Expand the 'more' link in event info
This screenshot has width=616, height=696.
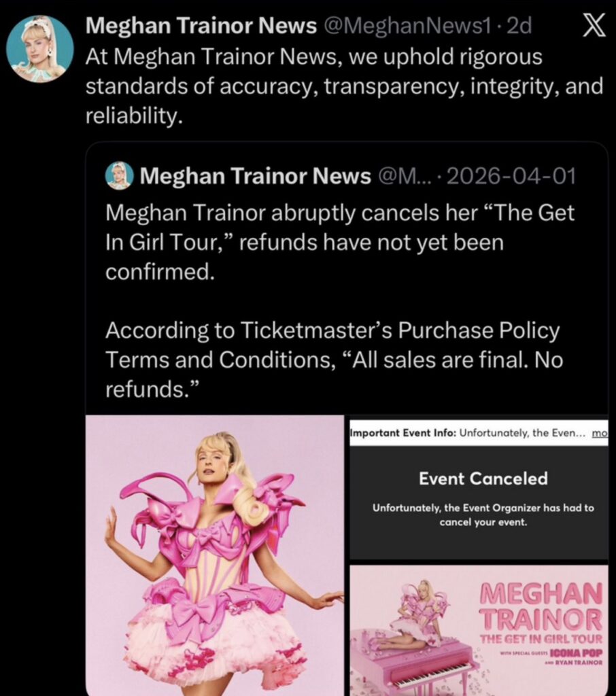click(600, 433)
